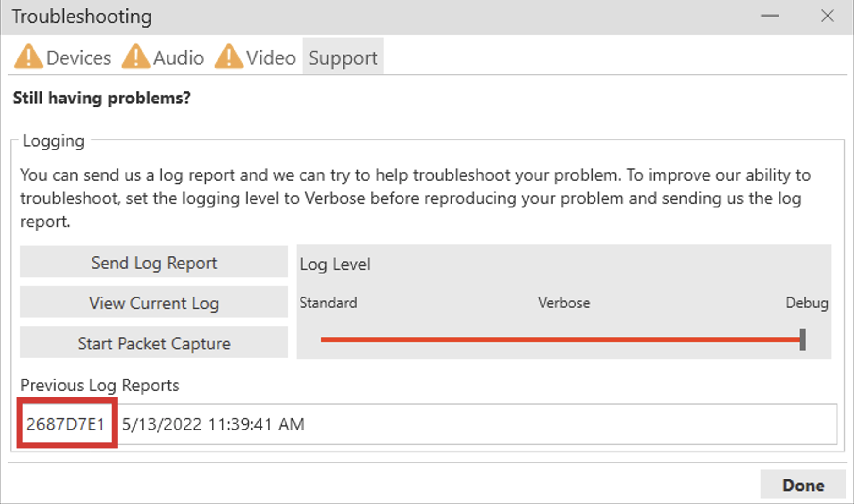Image resolution: width=854 pixels, height=504 pixels.
Task: Click the Logging group label
Action: click(53, 140)
